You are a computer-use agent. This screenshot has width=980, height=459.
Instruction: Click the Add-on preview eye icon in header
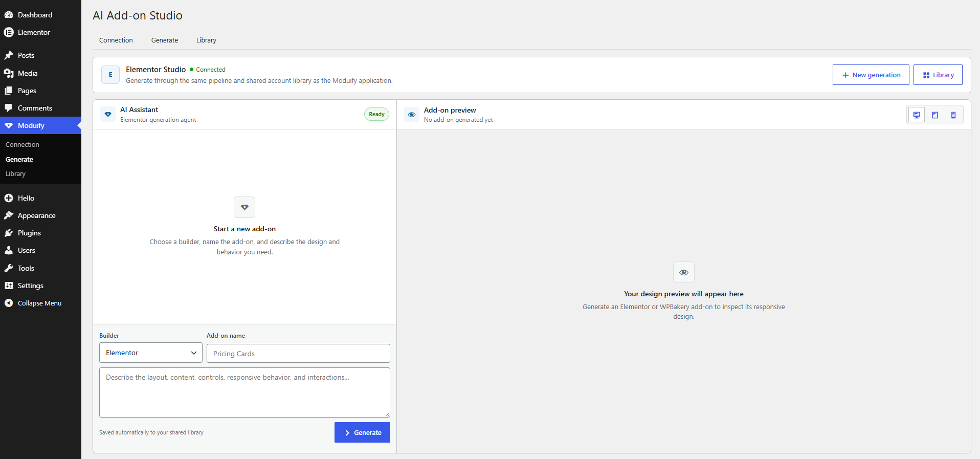tap(412, 115)
